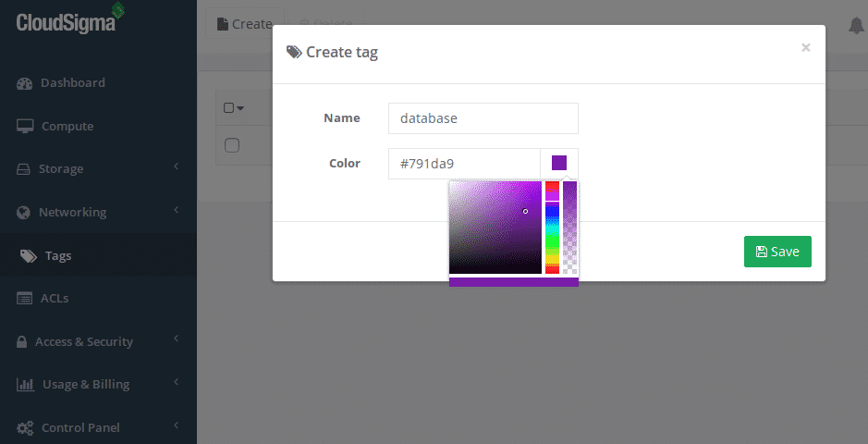The width and height of the screenshot is (868, 444).
Task: Open Usage & Billing menu item
Action: pyautogui.click(x=86, y=384)
